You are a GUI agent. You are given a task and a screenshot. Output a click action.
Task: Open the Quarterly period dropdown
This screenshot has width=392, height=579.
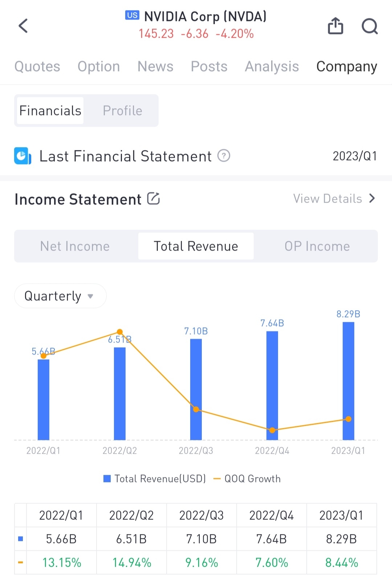(x=60, y=296)
